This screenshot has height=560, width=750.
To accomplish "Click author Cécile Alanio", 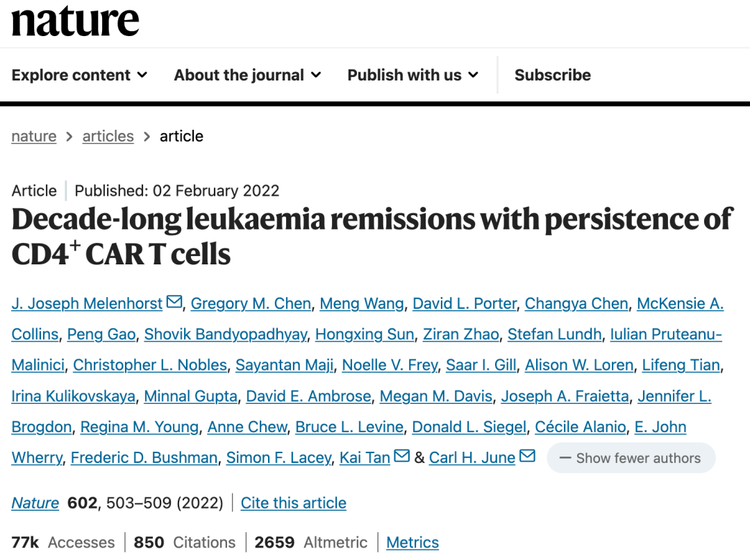I will [581, 427].
